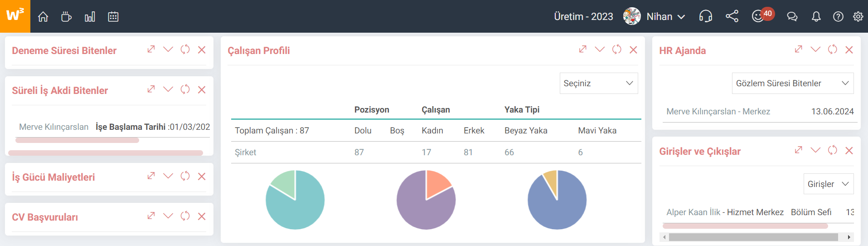Click the Girişler ve Çıkışlar horizontal scrollbar
Screen dimensions: 868x246
pos(756,237)
